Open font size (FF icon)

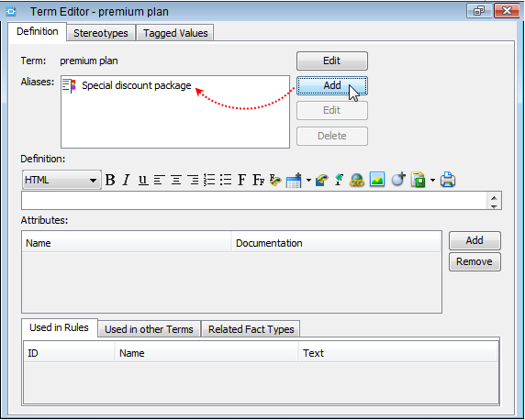258,180
